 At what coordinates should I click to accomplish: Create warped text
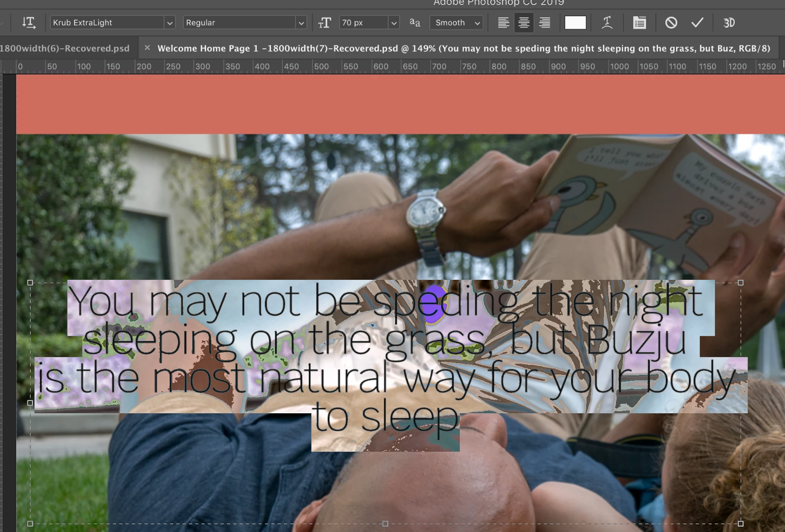(x=607, y=23)
